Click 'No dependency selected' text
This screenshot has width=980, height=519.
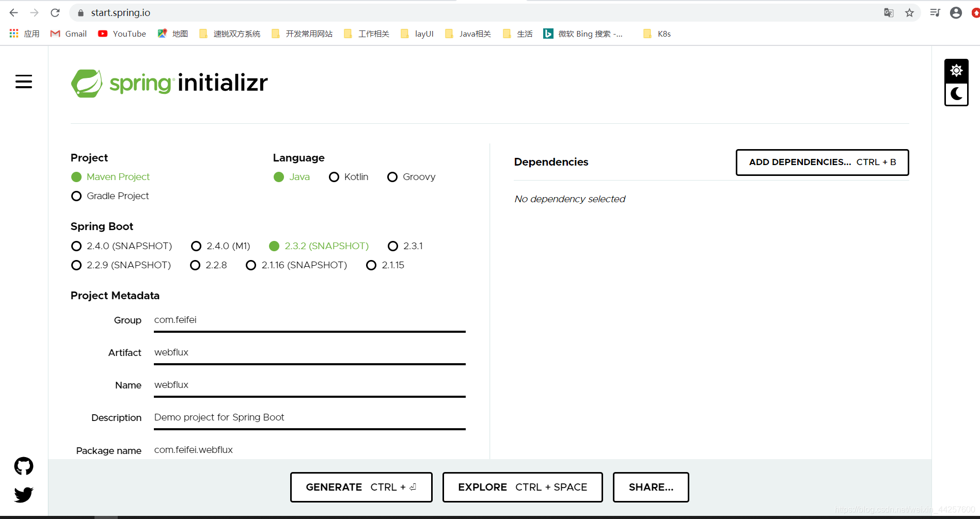[x=570, y=199]
